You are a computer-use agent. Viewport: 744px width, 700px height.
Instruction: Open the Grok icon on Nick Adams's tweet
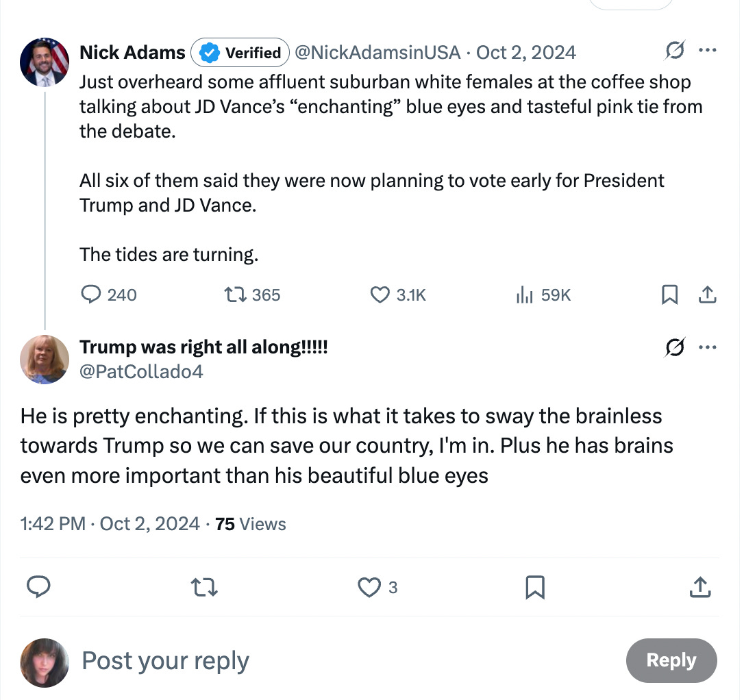tap(675, 50)
